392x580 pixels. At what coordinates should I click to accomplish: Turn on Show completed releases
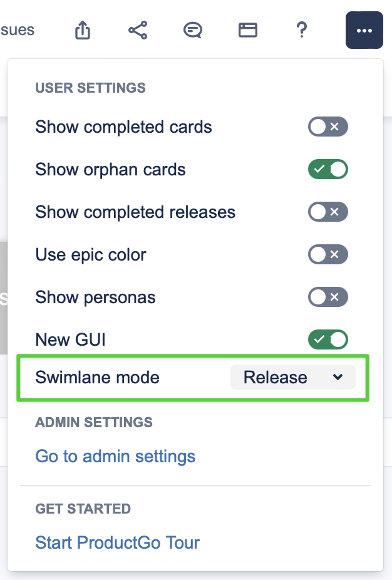click(x=328, y=212)
